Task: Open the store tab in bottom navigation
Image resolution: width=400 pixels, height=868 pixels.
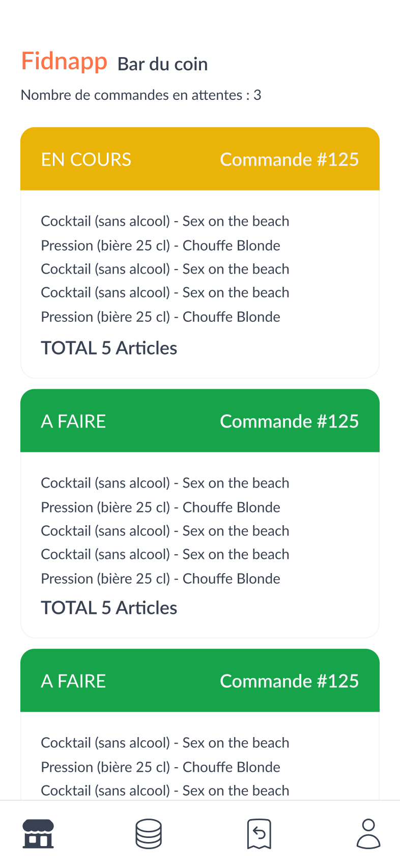Action: (38, 834)
